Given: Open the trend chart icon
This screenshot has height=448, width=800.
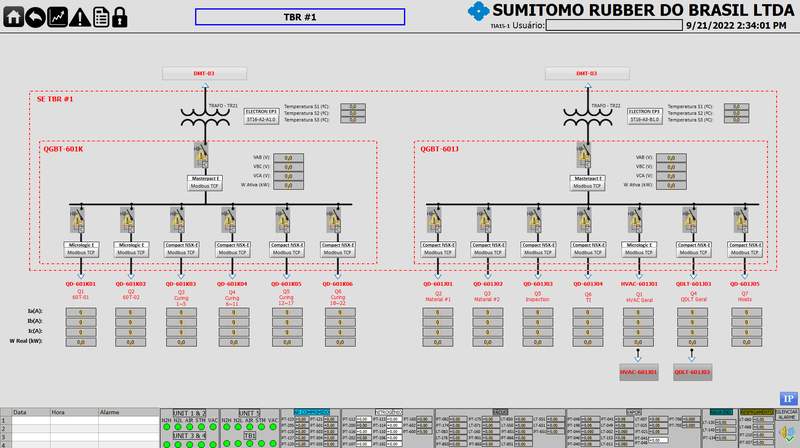Looking at the screenshot, I should tap(57, 17).
